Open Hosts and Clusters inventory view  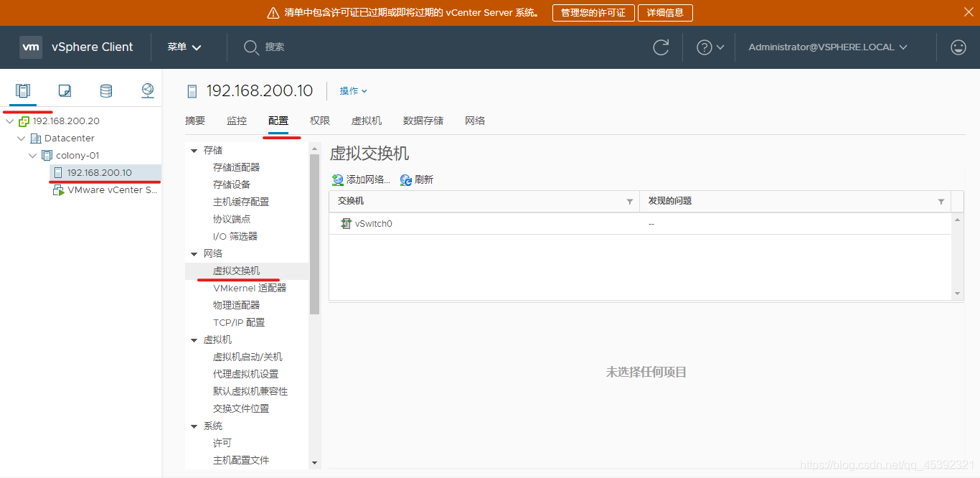(x=23, y=90)
